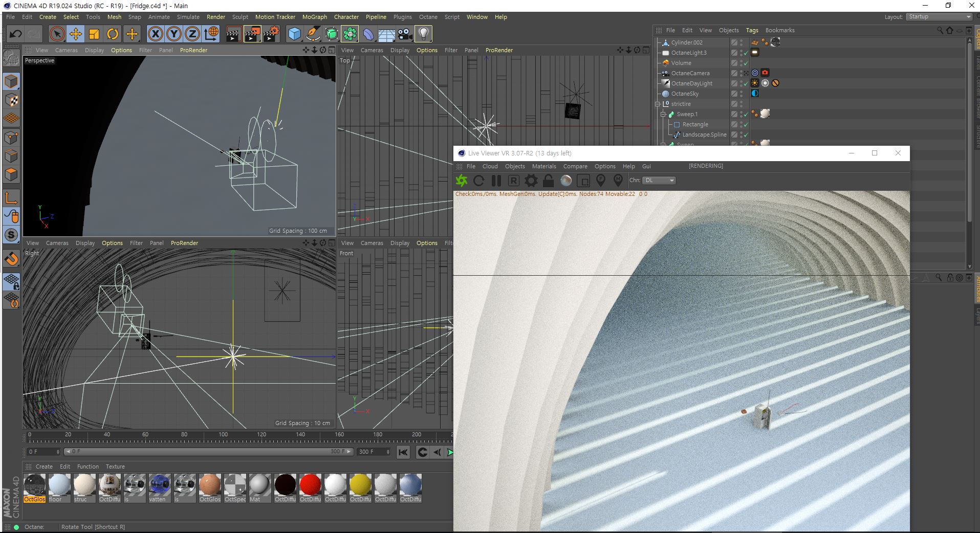980x533 pixels.
Task: Restart the render in Live Viewer
Action: (479, 181)
